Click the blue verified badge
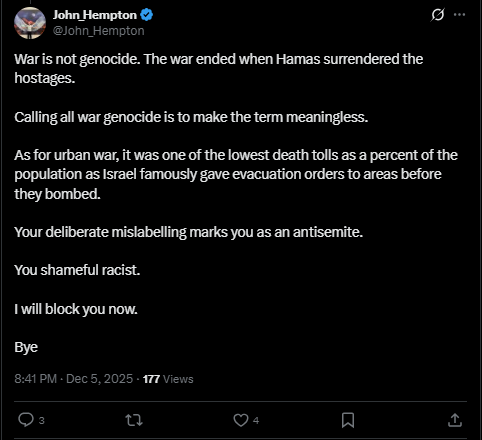 point(146,15)
